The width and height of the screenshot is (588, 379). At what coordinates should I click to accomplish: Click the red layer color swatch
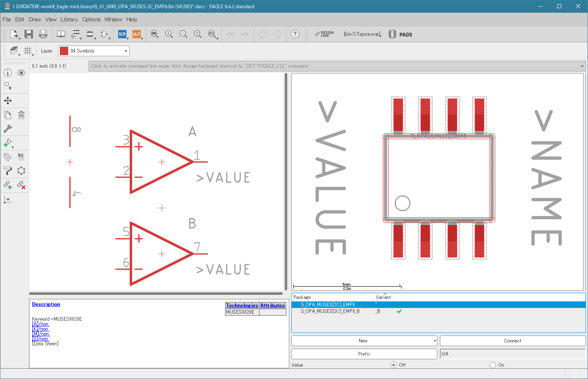pyautogui.click(x=64, y=51)
